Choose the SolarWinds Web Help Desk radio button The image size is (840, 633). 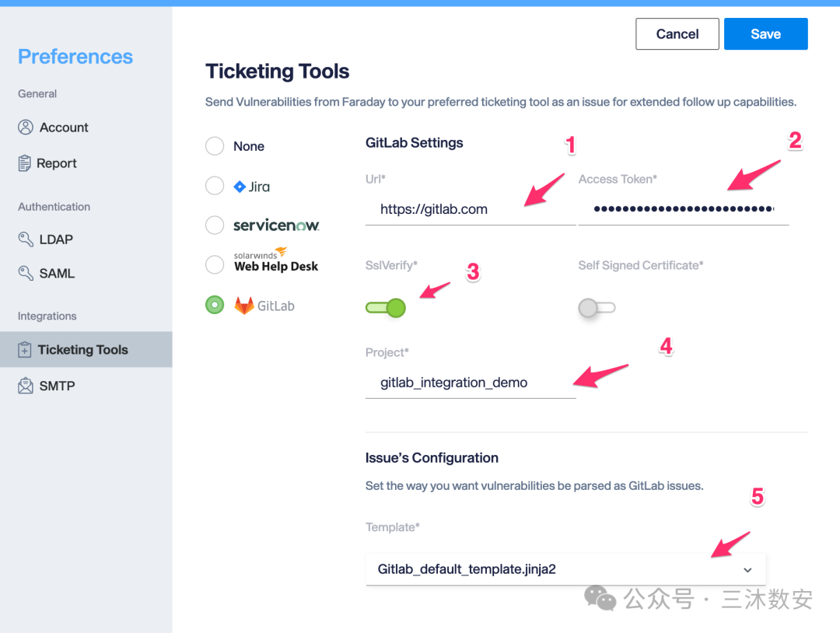(215, 265)
